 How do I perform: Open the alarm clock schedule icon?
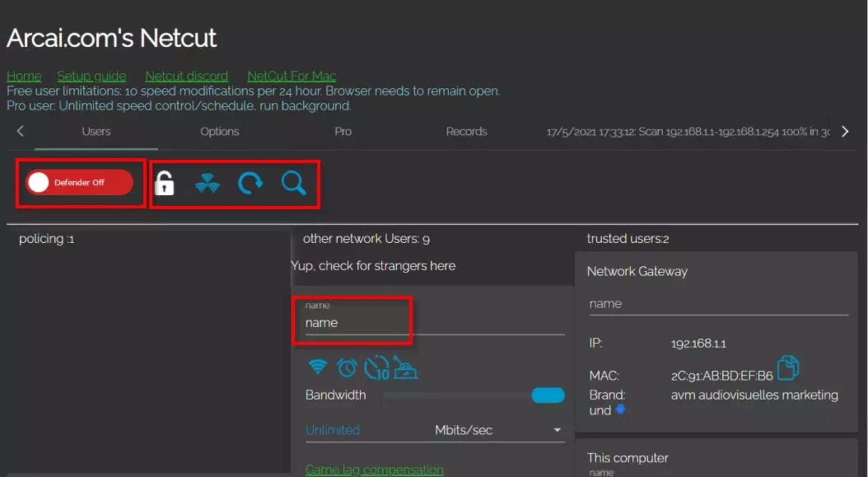[x=347, y=368]
